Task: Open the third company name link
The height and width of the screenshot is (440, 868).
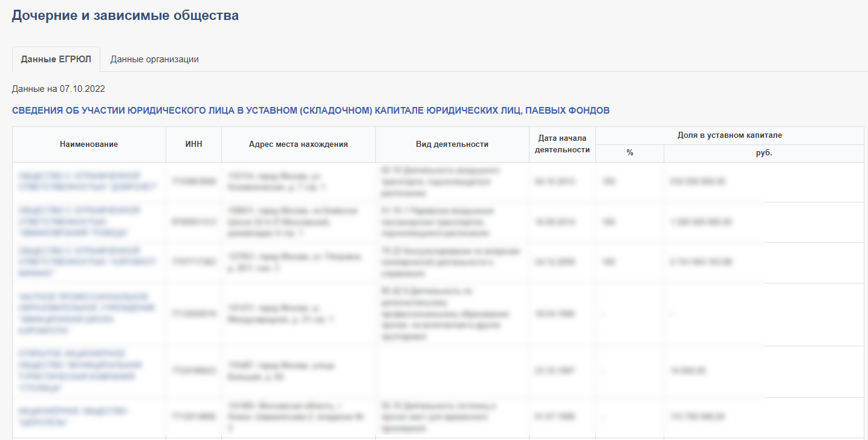Action: 87,262
